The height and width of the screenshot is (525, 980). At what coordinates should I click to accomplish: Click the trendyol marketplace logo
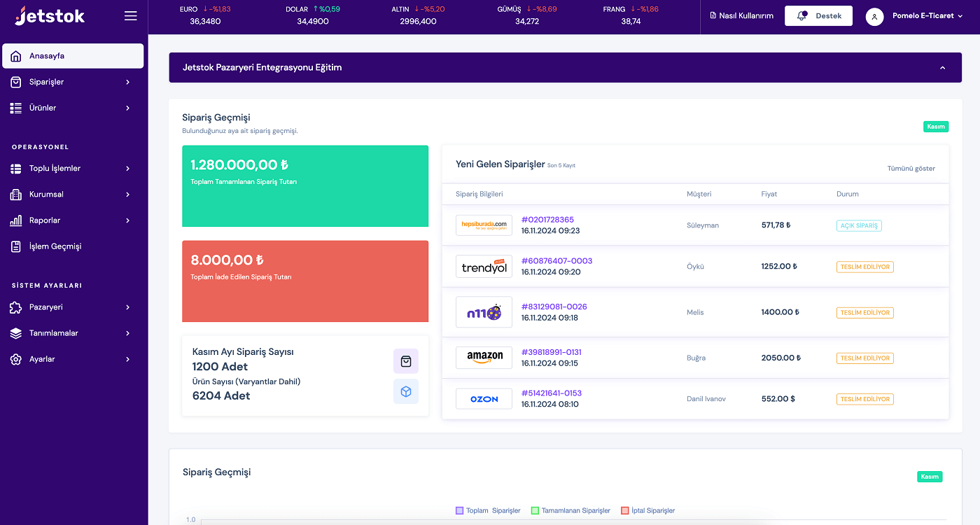click(x=484, y=267)
